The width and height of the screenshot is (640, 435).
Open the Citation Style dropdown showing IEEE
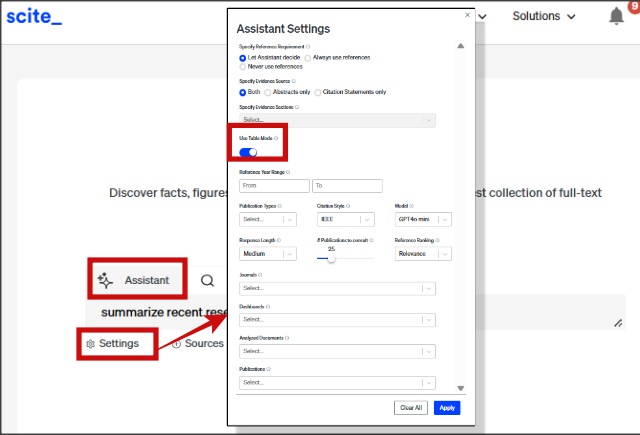345,219
